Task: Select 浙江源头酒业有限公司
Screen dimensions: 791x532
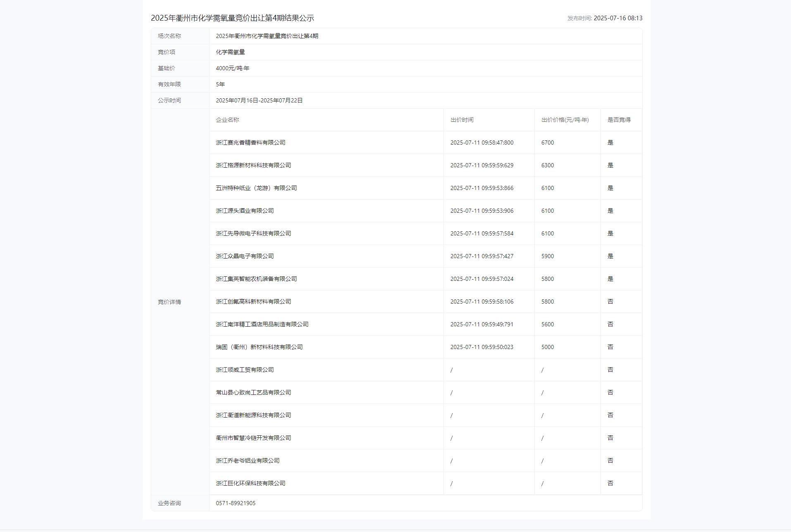Action: [245, 211]
